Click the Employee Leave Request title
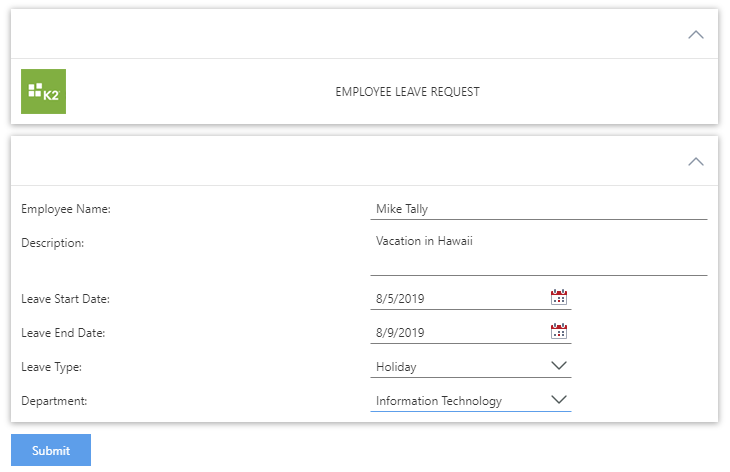Viewport: 730px width, 472px height. pyautogui.click(x=407, y=92)
